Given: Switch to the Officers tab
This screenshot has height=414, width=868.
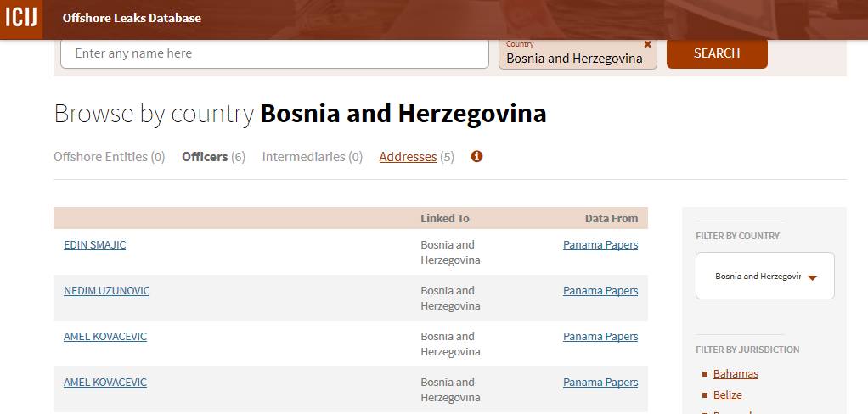Looking at the screenshot, I should [205, 157].
